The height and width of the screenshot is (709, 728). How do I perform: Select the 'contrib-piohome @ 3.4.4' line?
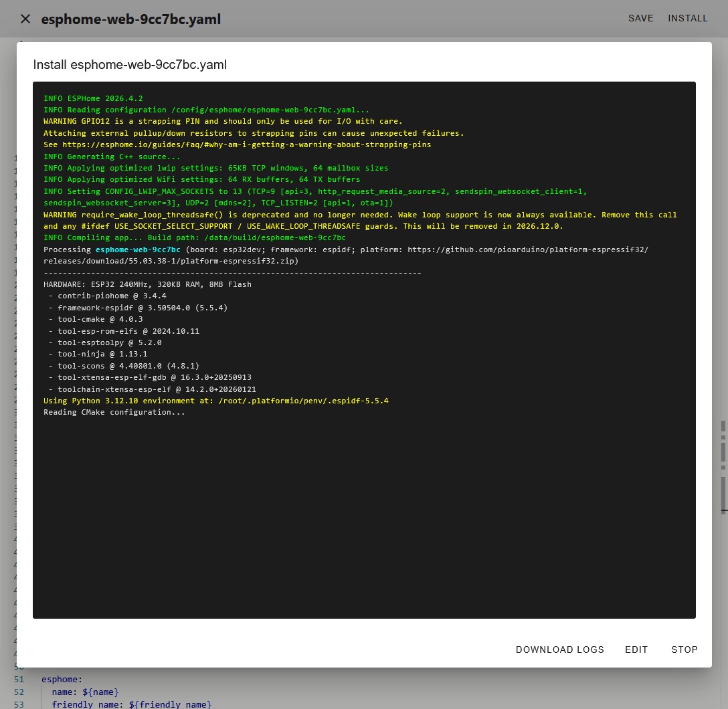point(107,296)
